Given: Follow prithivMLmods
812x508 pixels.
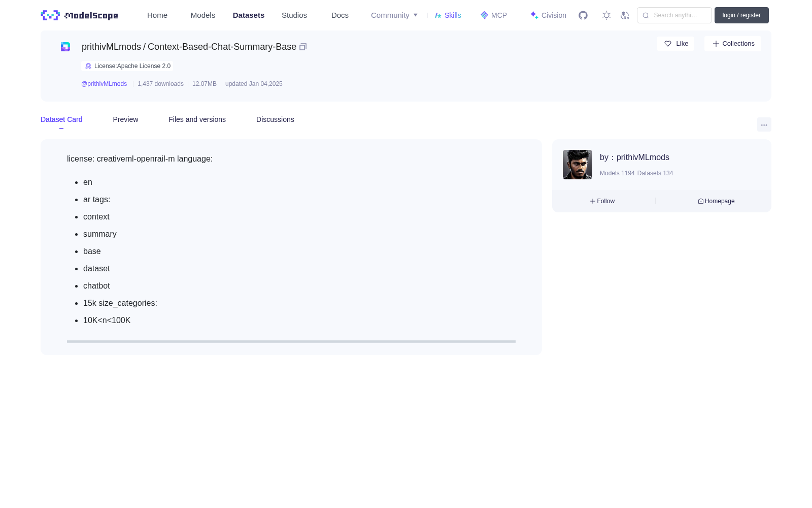Looking at the screenshot, I should 602,201.
